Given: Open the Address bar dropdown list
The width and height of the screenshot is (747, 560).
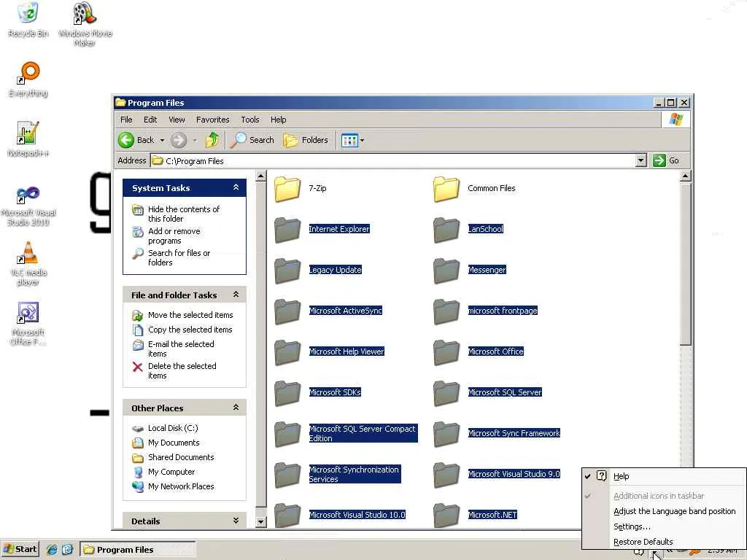Looking at the screenshot, I should click(x=641, y=160).
